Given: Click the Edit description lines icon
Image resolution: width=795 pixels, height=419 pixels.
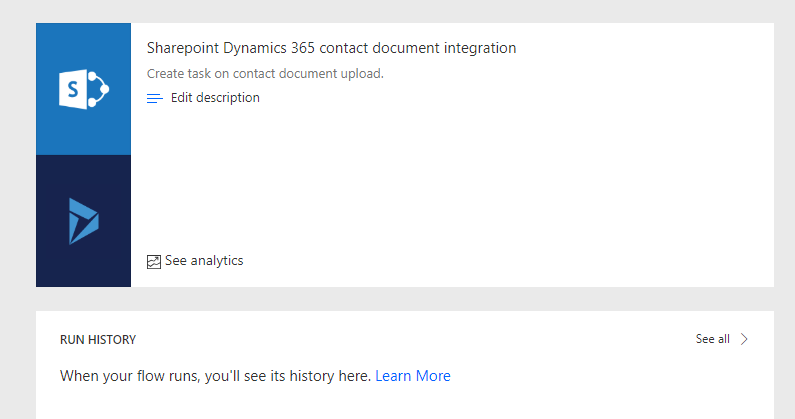Looking at the screenshot, I should (154, 98).
